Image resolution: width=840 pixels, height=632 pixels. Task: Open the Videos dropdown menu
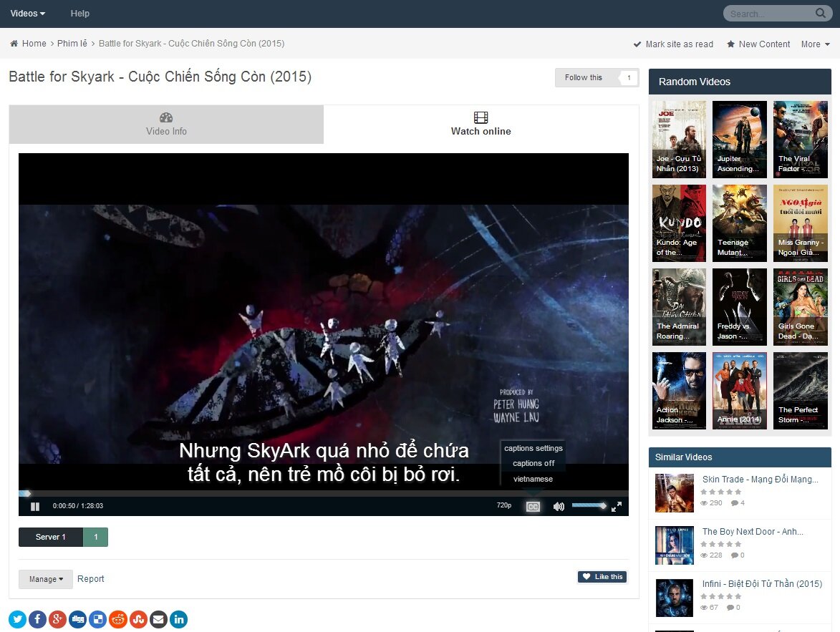click(x=28, y=14)
